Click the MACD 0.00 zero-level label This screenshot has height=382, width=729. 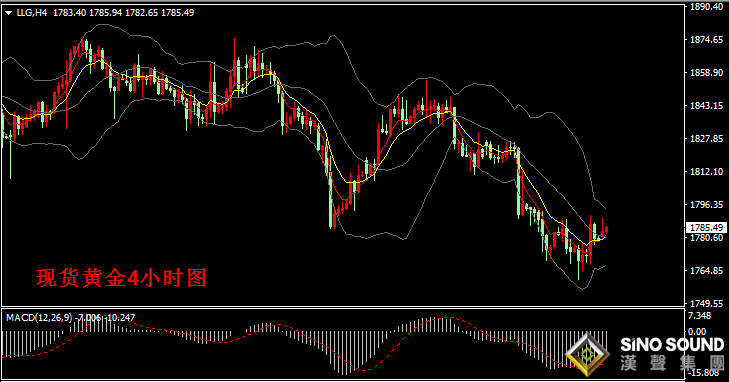(697, 332)
